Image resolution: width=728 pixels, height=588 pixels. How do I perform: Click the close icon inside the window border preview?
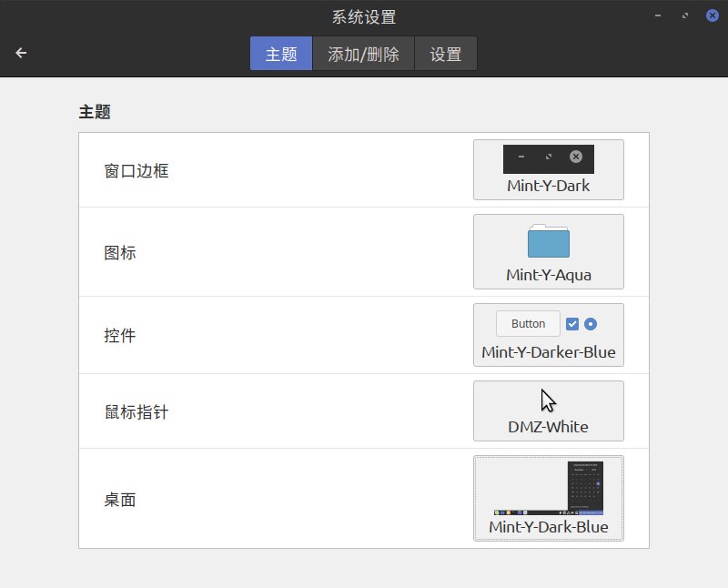(576, 156)
